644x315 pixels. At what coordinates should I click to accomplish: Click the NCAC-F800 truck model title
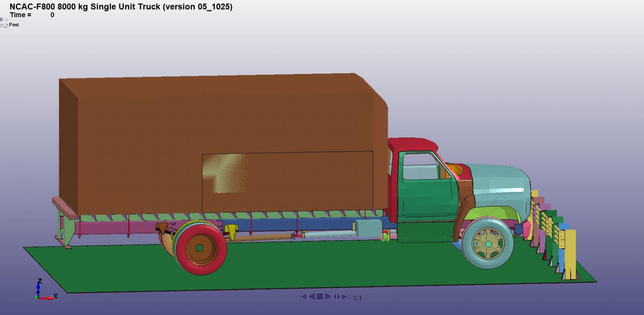coord(121,6)
